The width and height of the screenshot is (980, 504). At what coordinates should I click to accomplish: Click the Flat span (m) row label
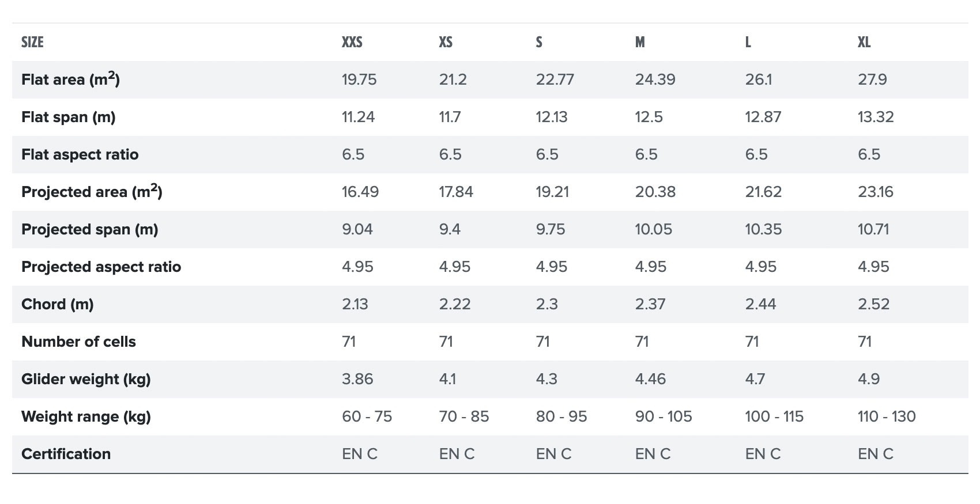point(68,117)
